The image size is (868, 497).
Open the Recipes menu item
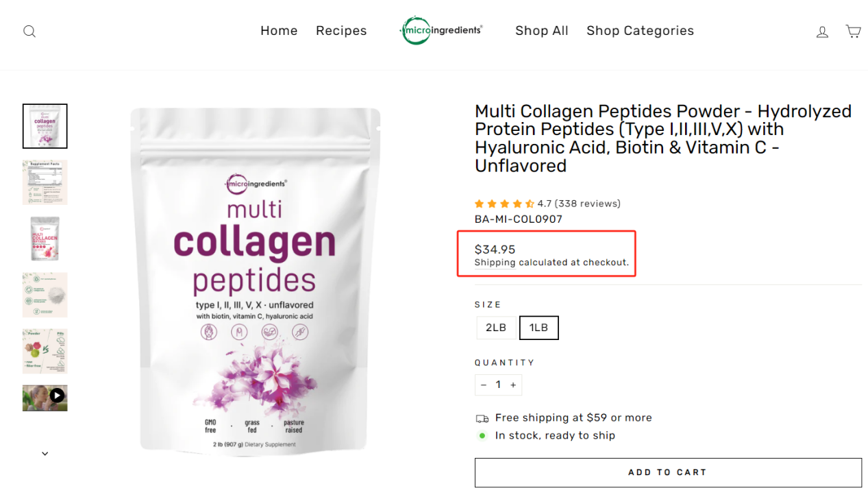341,31
